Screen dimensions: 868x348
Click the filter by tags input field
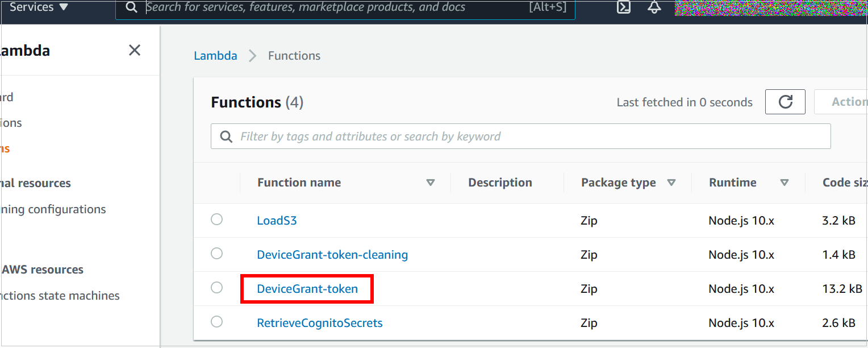[x=398, y=136]
